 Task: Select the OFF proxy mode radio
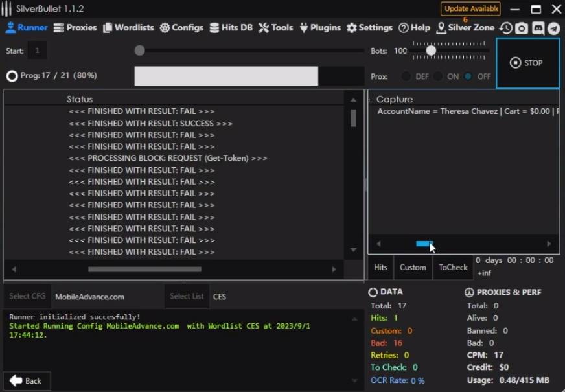(x=468, y=76)
